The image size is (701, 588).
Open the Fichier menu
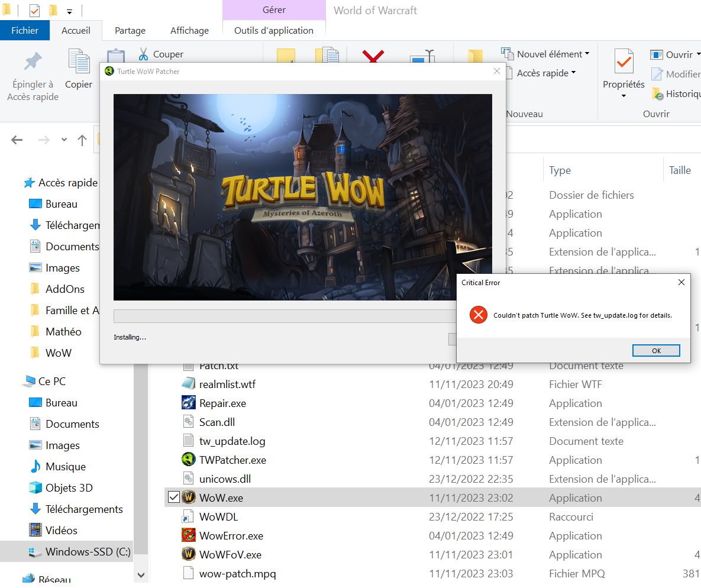tap(25, 30)
